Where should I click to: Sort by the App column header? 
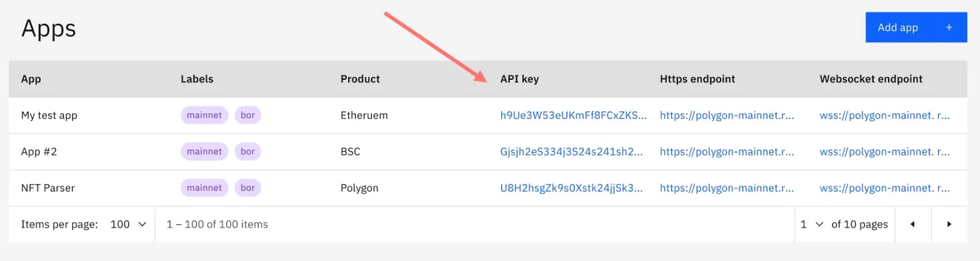pyautogui.click(x=31, y=79)
